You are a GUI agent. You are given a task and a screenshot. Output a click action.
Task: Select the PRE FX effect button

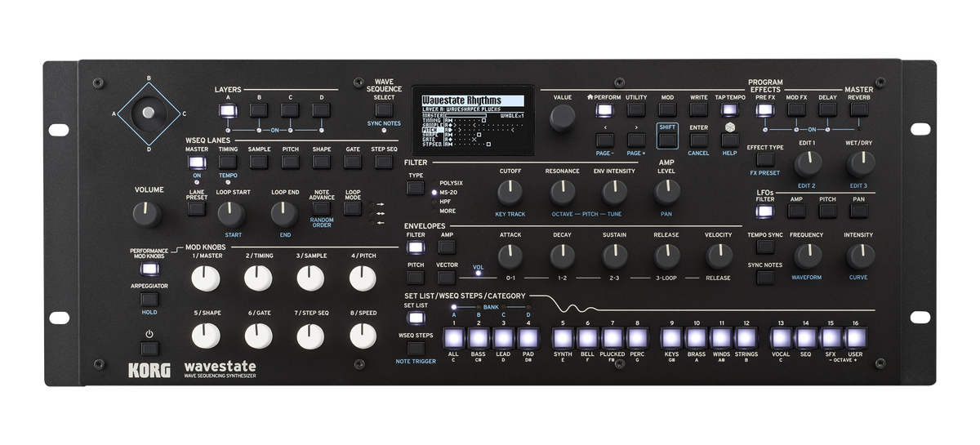point(765,111)
